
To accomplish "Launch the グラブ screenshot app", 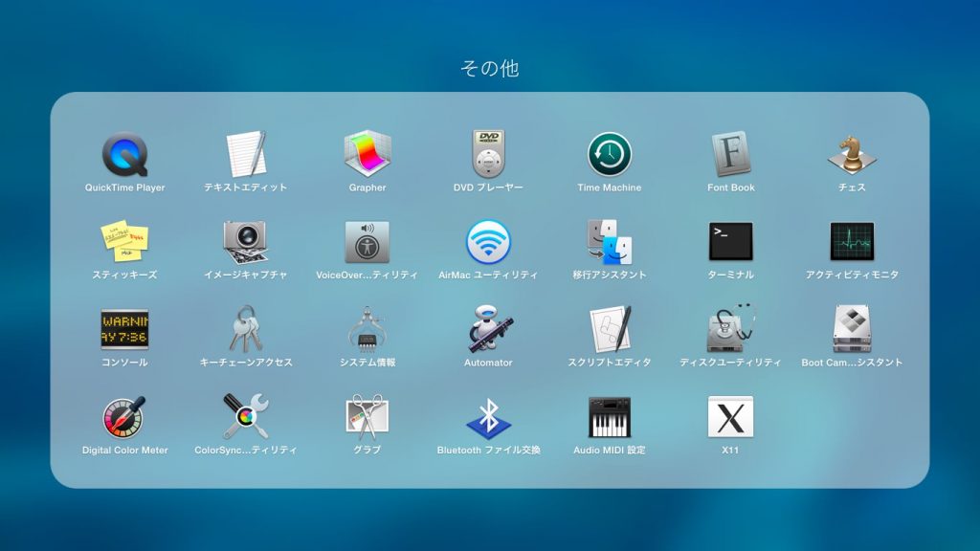I will (367, 417).
